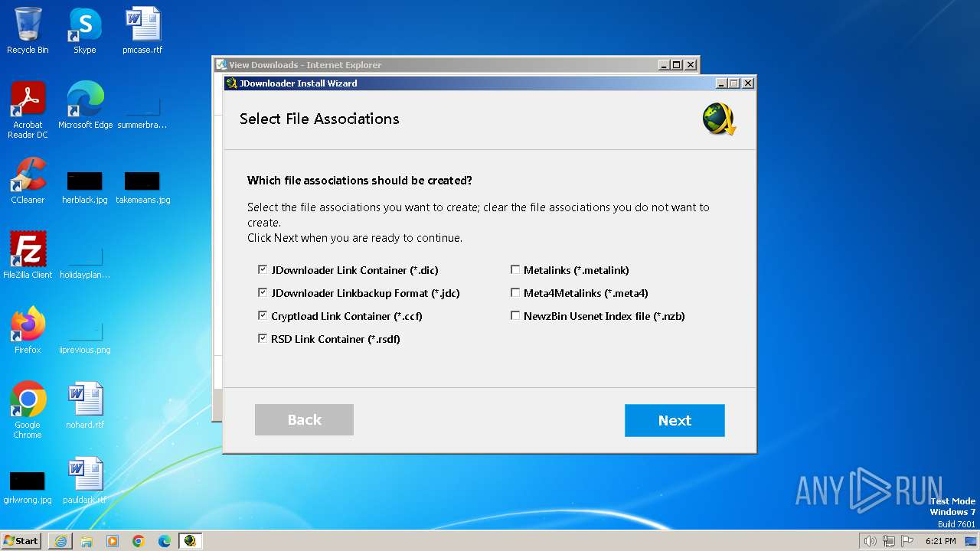Open the Recycle Bin desktop icon
The image size is (980, 551).
28,31
